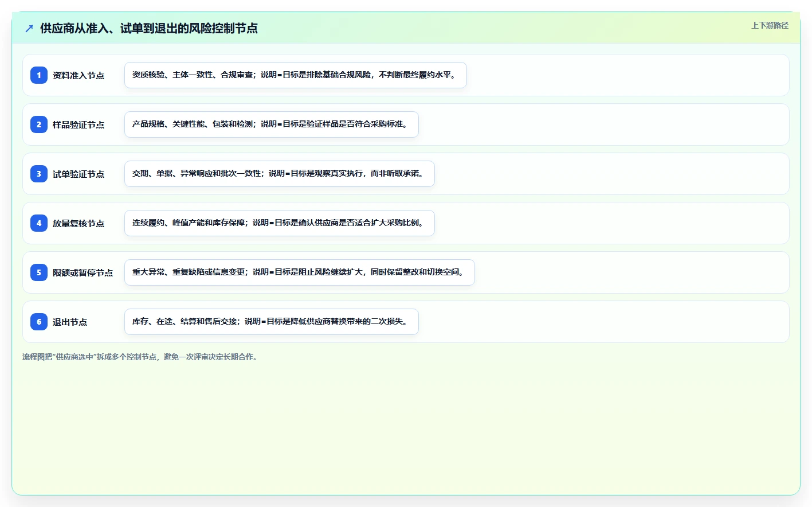Image resolution: width=812 pixels, height=507 pixels.
Task: Click step number badge 6
Action: [39, 322]
